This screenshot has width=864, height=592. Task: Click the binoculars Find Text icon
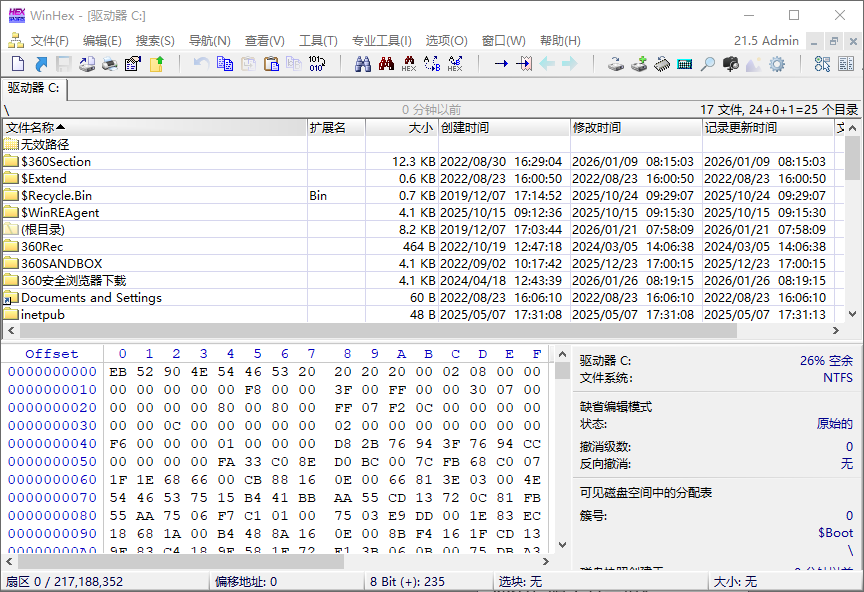click(362, 64)
